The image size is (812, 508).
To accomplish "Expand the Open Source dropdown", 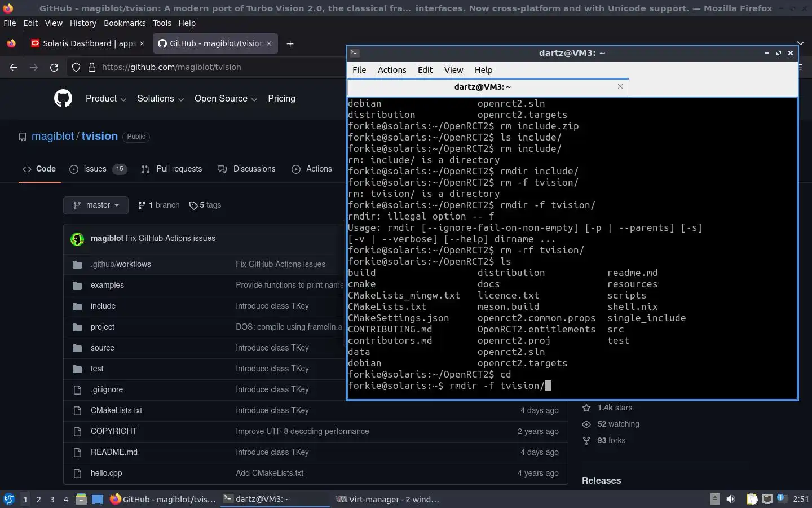I will (x=226, y=98).
